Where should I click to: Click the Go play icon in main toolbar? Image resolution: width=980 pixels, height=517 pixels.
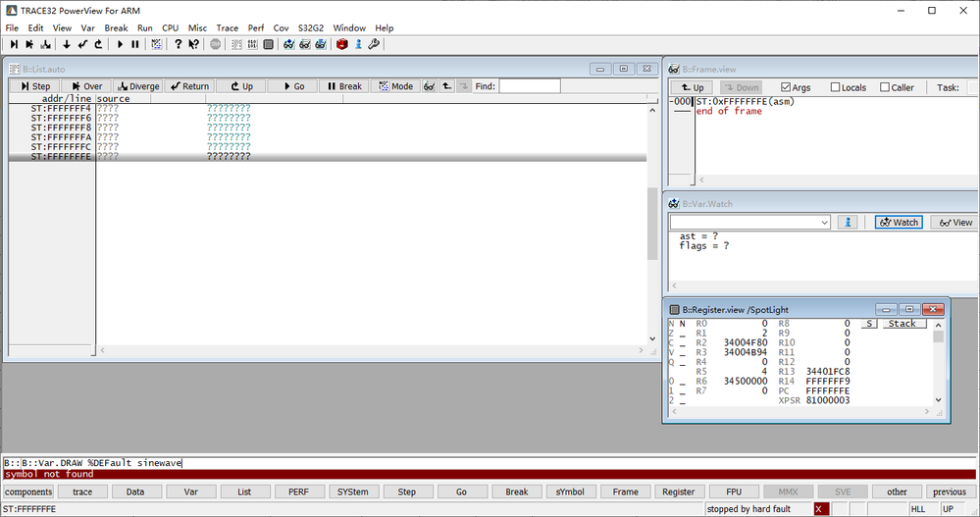coord(120,44)
